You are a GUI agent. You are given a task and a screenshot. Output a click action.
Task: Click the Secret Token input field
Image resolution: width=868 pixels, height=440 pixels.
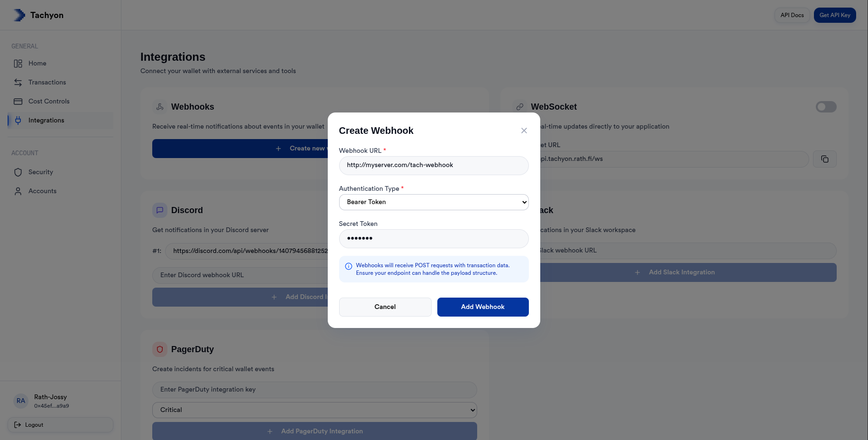click(433, 239)
